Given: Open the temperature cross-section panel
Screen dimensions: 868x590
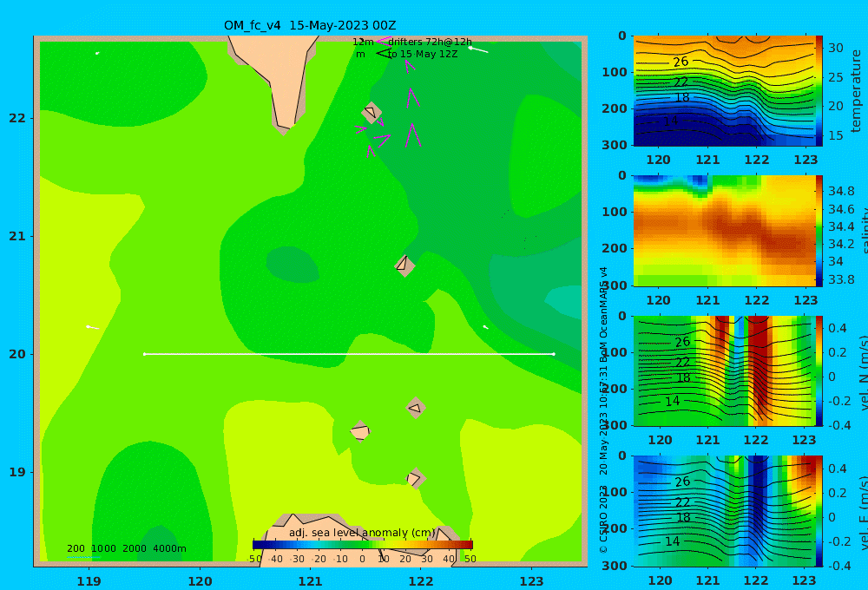Looking at the screenshot, I should coord(724,91).
